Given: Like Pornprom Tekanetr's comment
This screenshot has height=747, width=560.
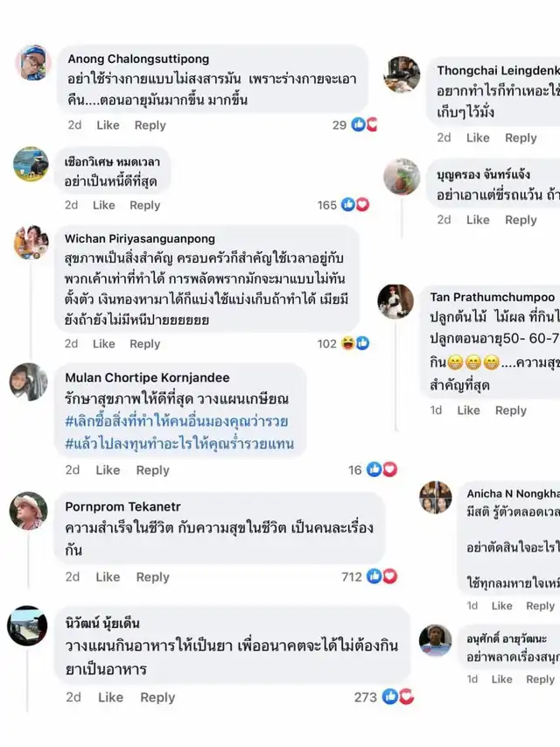Looking at the screenshot, I should pos(108,577).
